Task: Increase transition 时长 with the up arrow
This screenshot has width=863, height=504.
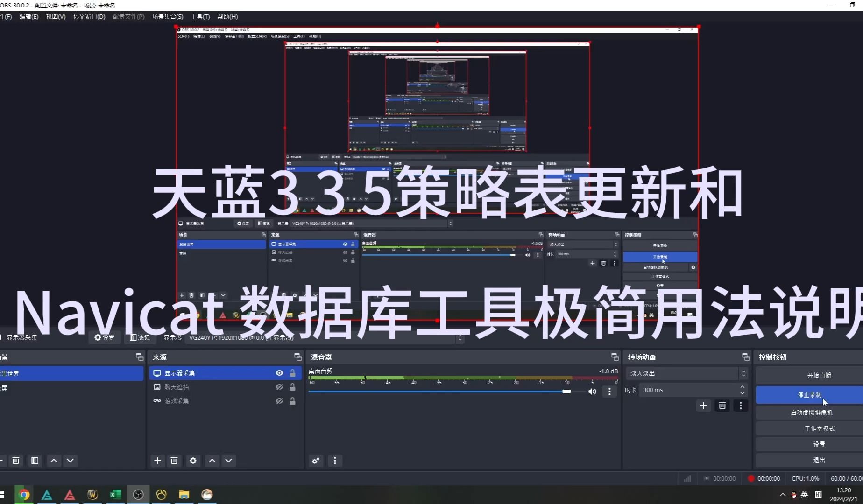Action: [x=743, y=387]
